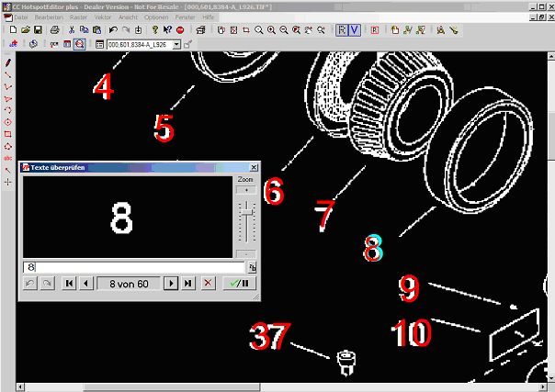Screen dimensions: 555x392
Task: Select the circle tool in the left toolbar
Action: [x=7, y=122]
